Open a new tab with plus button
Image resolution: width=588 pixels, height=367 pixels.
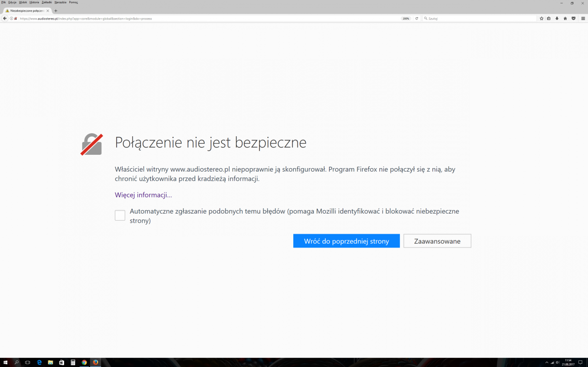click(x=55, y=11)
